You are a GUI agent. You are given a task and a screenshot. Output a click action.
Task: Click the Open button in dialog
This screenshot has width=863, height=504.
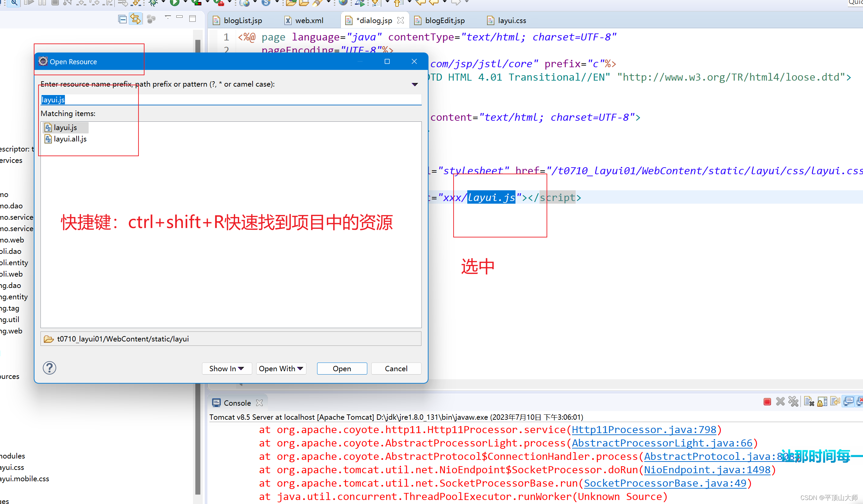pyautogui.click(x=342, y=369)
